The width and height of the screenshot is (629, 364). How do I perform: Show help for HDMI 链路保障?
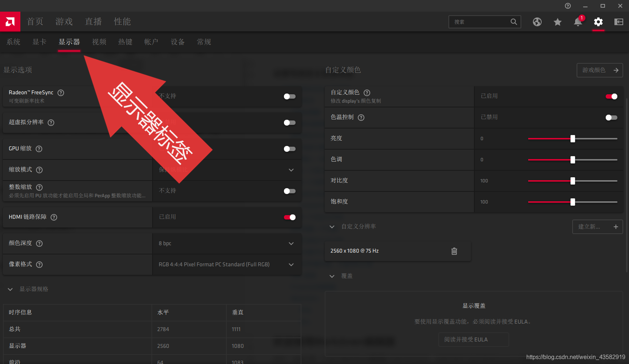point(54,217)
